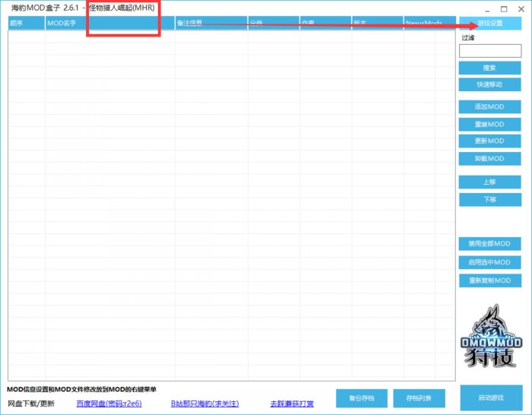This screenshot has height=415, width=532.
Task: Add a new mod with 添加MOD
Action: coord(489,107)
